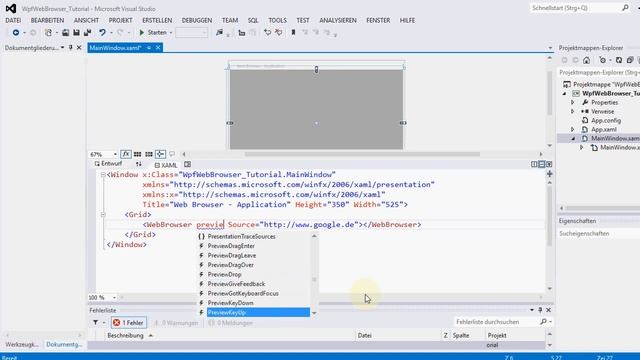This screenshot has height=360, width=640.
Task: Close the MainWindow.xaml tab
Action: click(158, 48)
